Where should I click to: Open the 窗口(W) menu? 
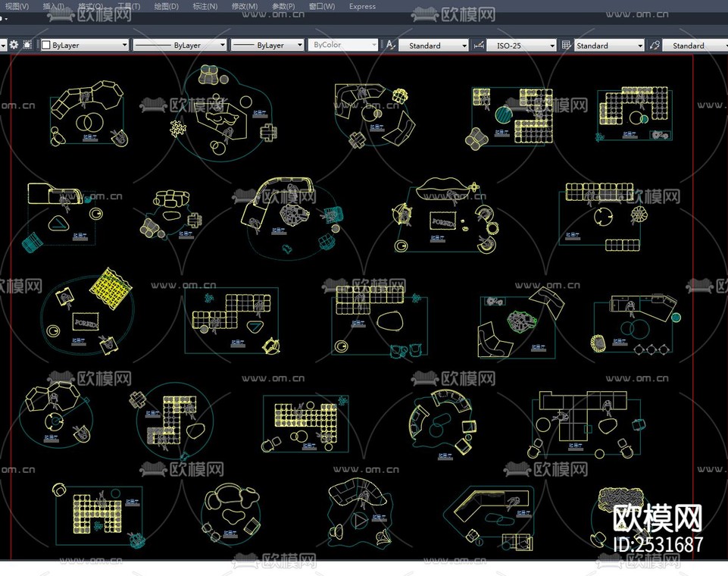322,6
